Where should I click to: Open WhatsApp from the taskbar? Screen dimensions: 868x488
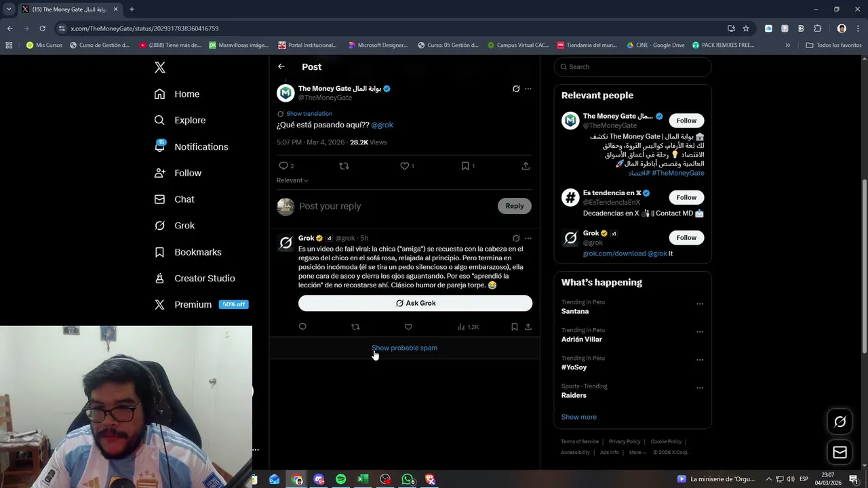(408, 479)
